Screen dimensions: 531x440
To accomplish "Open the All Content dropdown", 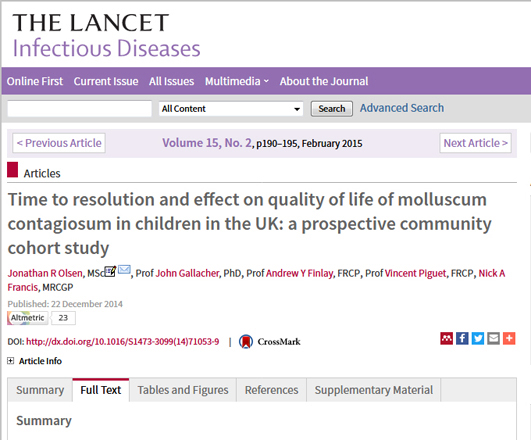I will (231, 109).
